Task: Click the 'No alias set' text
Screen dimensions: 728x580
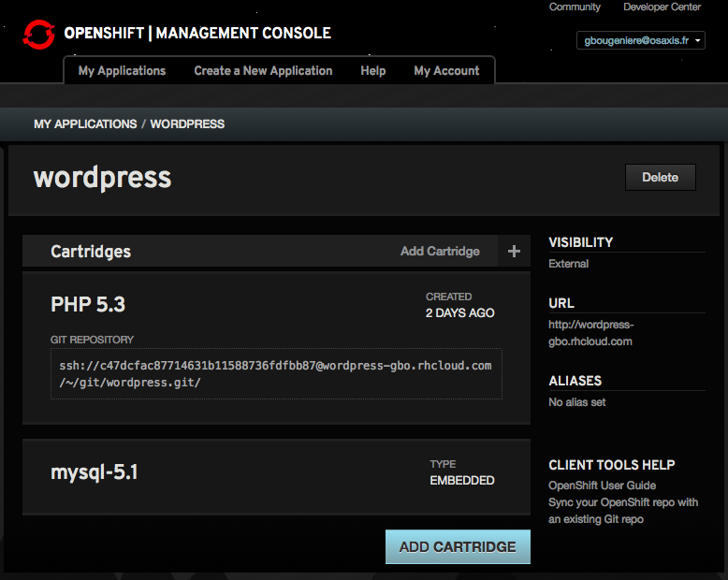Action: pyautogui.click(x=577, y=402)
